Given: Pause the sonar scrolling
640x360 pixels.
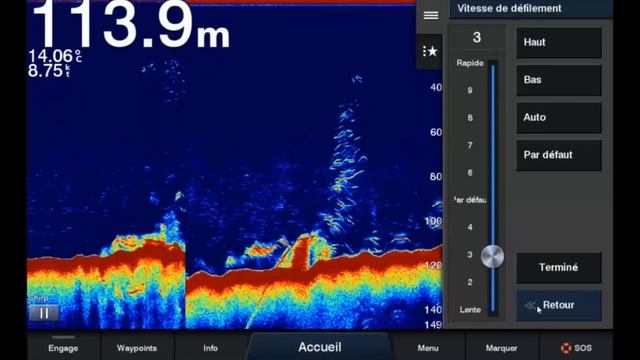Looking at the screenshot, I should pyautogui.click(x=44, y=313).
